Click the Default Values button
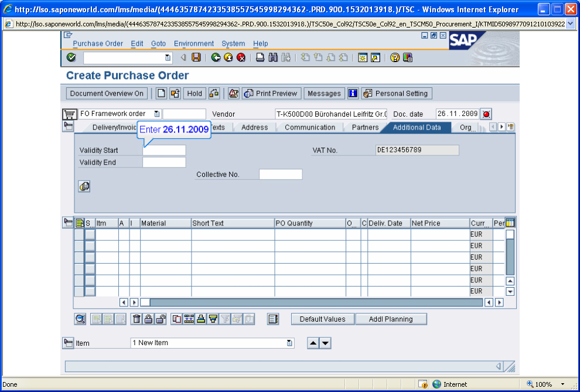 (x=323, y=319)
